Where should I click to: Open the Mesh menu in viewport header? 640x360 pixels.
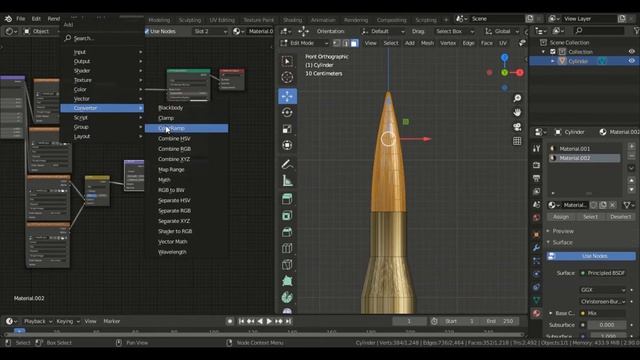(x=427, y=43)
